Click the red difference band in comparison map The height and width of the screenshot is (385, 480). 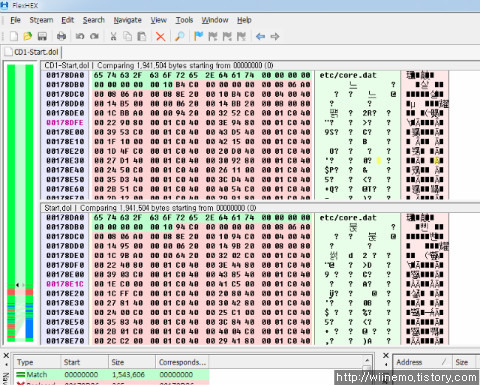(20, 292)
